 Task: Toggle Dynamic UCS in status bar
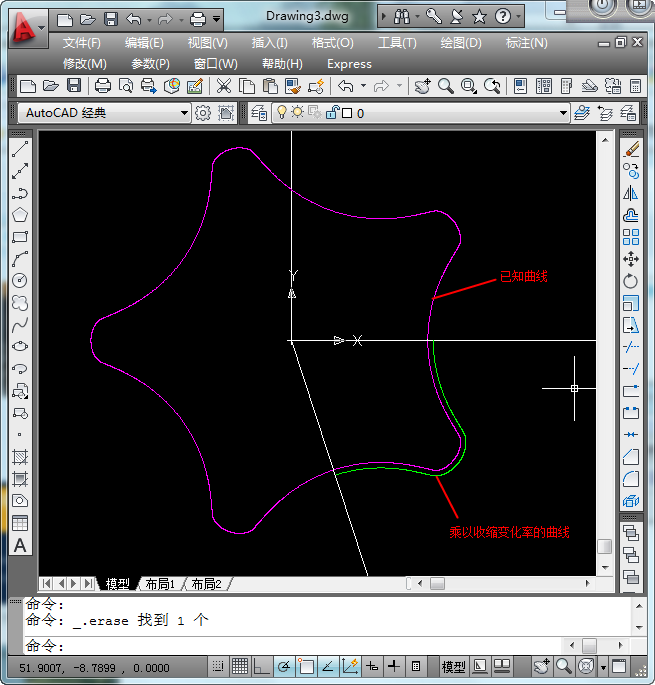coord(350,667)
